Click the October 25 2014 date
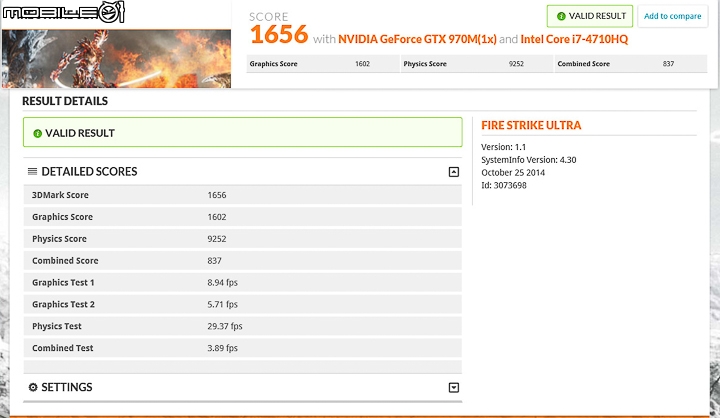This screenshot has width=720, height=418. 513,173
